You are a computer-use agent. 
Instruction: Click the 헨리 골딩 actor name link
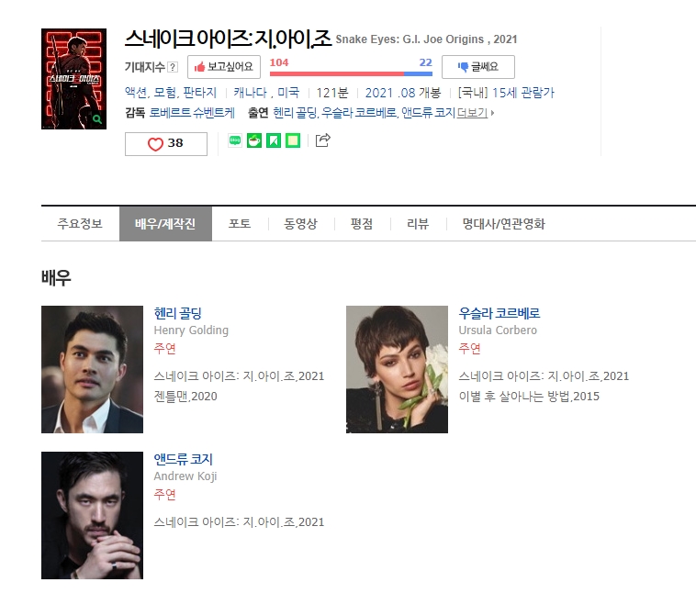tap(177, 313)
